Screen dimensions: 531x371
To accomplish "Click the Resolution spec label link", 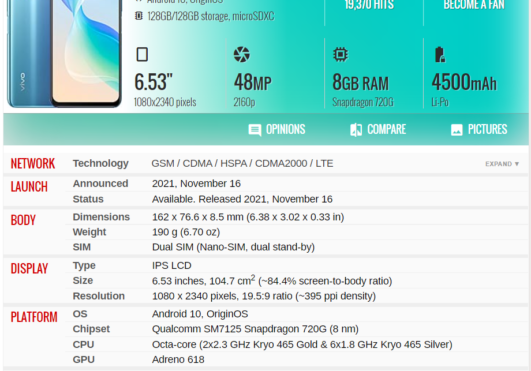I will click(99, 296).
